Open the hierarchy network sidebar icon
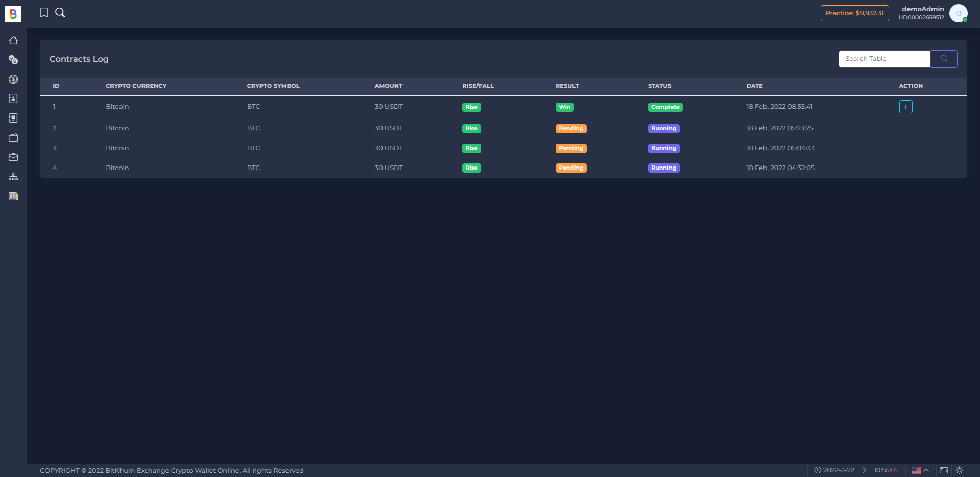Screen dimensions: 980x477 click(x=13, y=177)
